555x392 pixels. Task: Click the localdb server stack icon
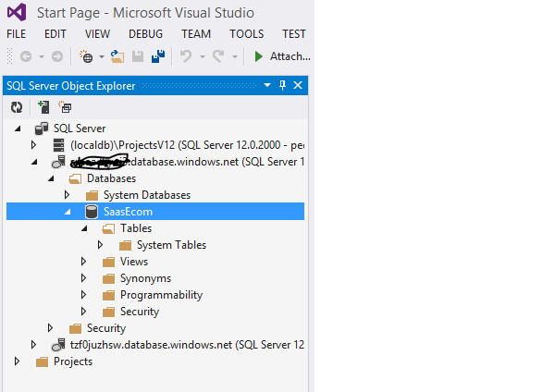click(58, 145)
